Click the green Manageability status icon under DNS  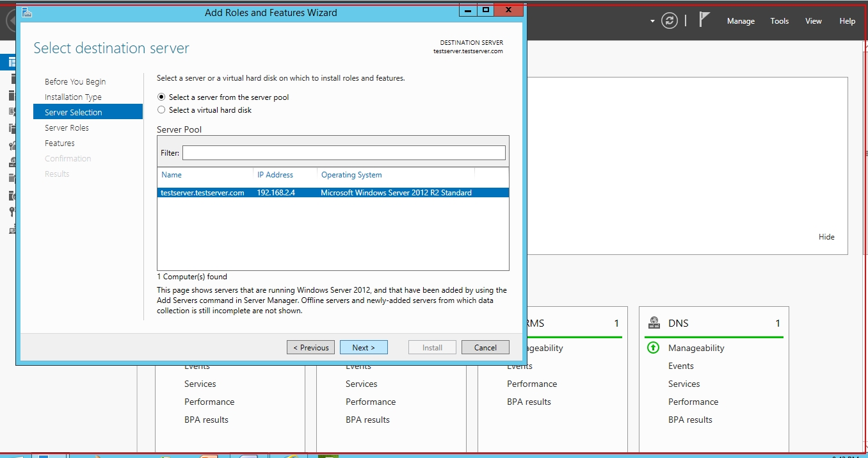tap(654, 348)
